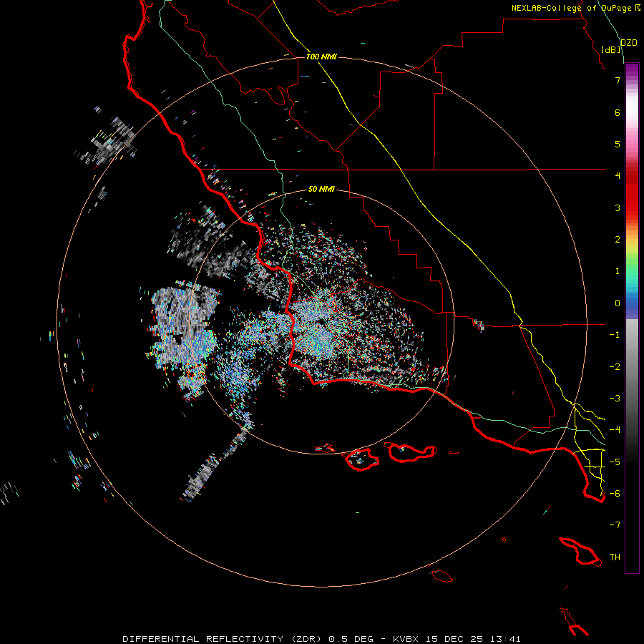The height and width of the screenshot is (644, 644).
Task: Click the -4 dB scale label
Action: (x=615, y=430)
